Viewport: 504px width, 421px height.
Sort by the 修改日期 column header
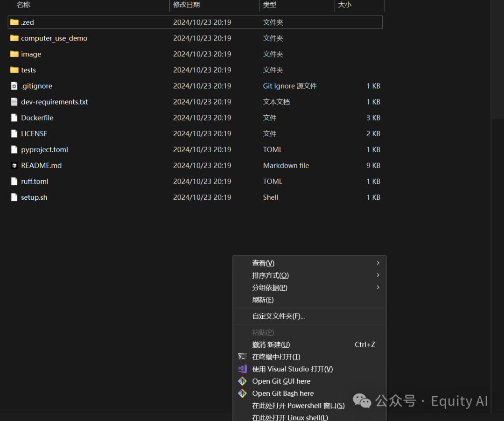point(186,5)
